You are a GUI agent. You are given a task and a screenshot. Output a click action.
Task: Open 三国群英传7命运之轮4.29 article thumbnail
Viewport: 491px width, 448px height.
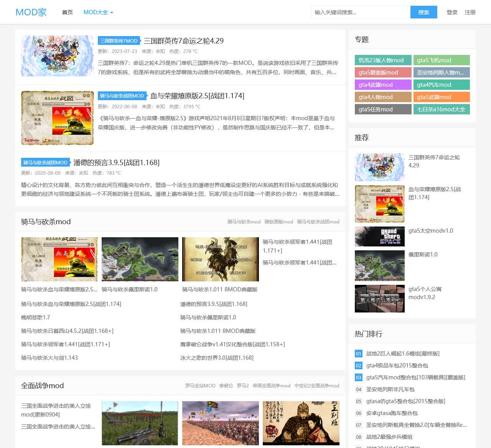click(x=58, y=56)
